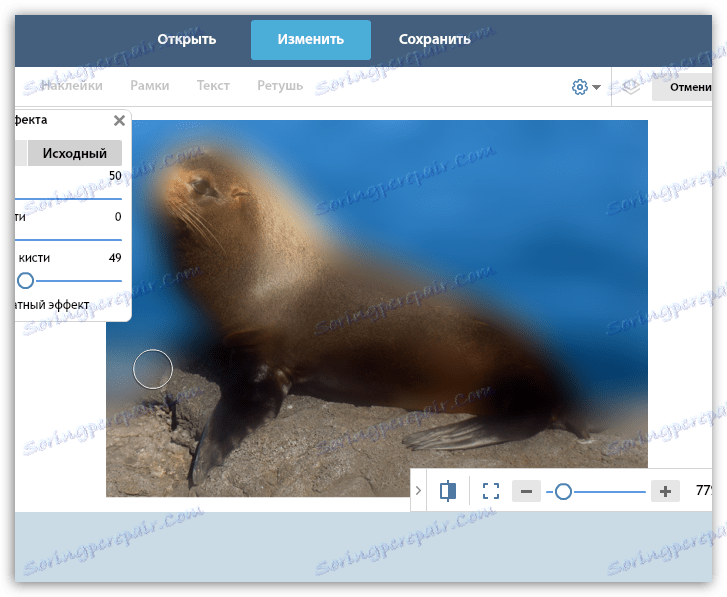The height and width of the screenshot is (597, 727).
Task: Select the Наклейки menu item
Action: tap(71, 85)
